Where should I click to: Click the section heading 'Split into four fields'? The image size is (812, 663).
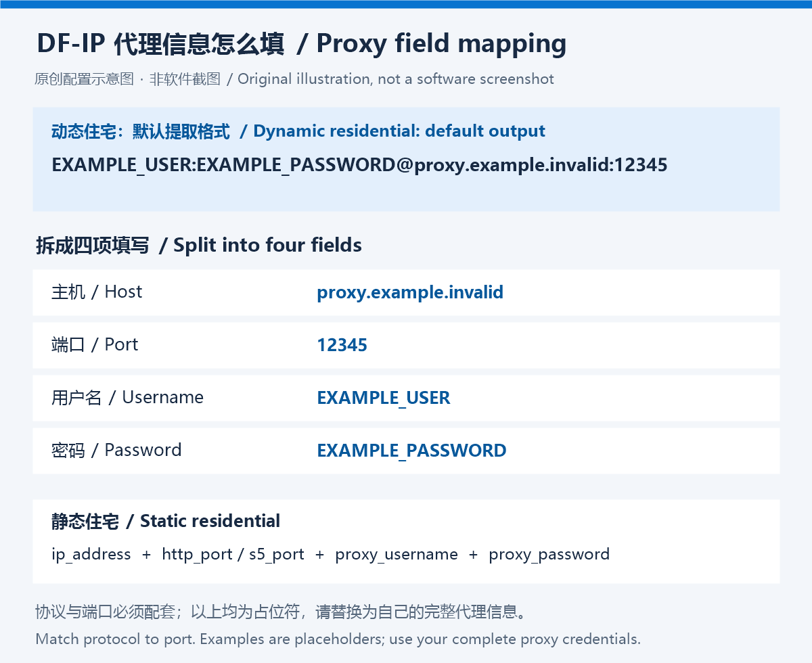[x=267, y=245]
